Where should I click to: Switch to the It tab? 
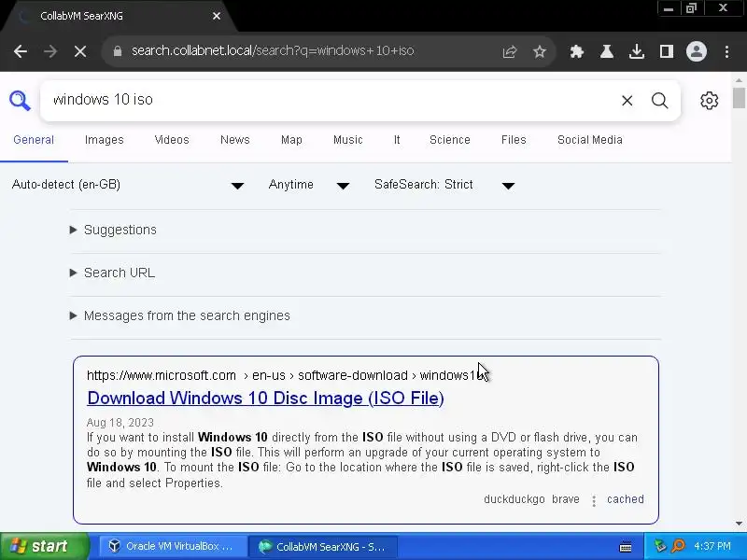pos(397,140)
